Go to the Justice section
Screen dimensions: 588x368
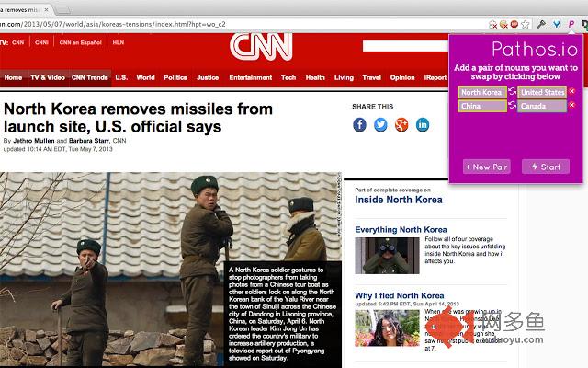point(208,77)
